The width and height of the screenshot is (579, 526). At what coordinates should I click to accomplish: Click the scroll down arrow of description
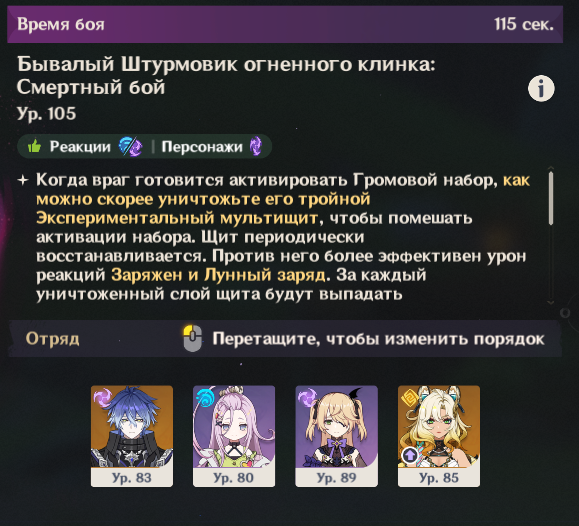click(551, 303)
